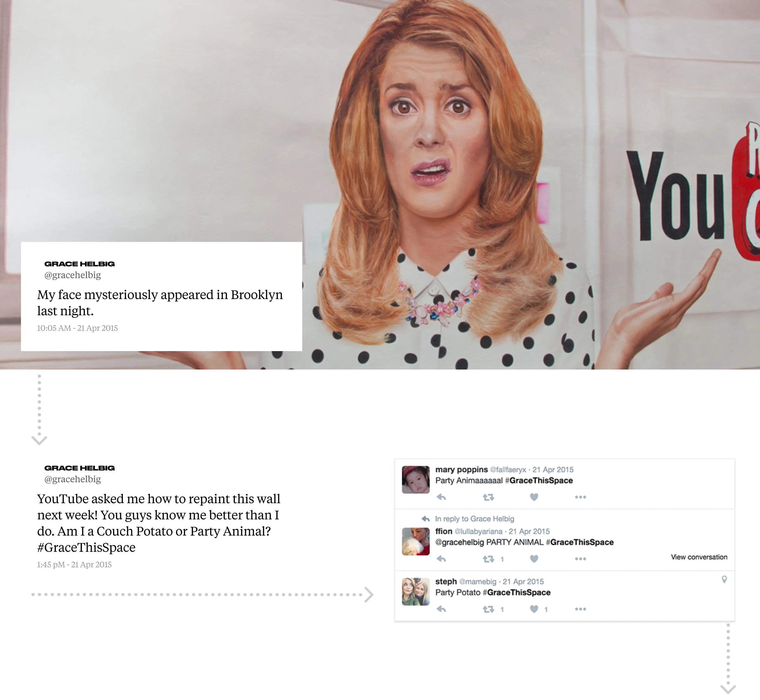Open more options on mary poppins' tweet
Viewport: 760px width, 700px height.
tap(580, 497)
